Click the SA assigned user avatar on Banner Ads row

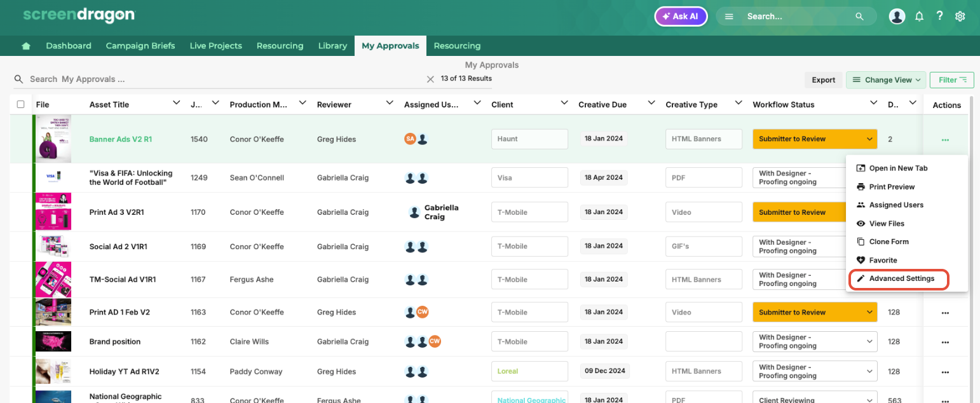pos(410,139)
